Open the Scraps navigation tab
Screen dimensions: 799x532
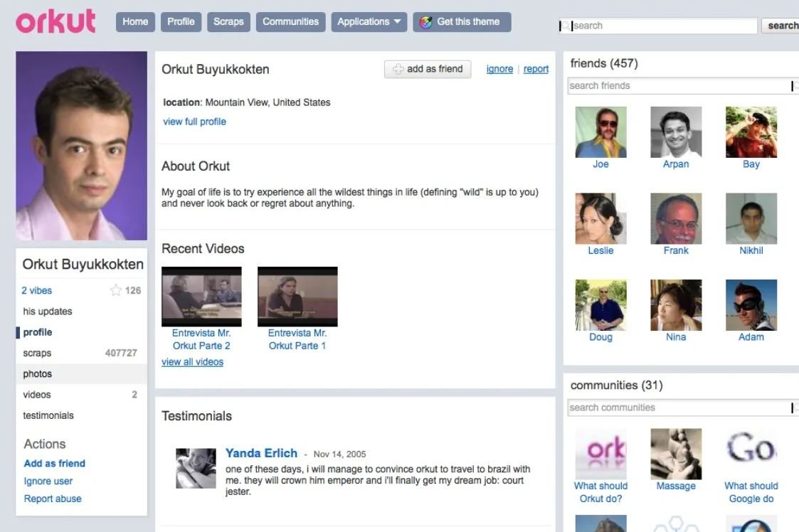(228, 22)
